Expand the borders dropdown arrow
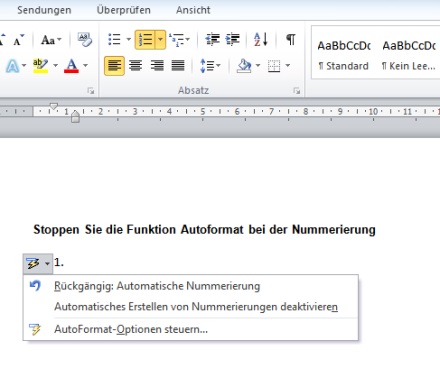 pos(288,66)
